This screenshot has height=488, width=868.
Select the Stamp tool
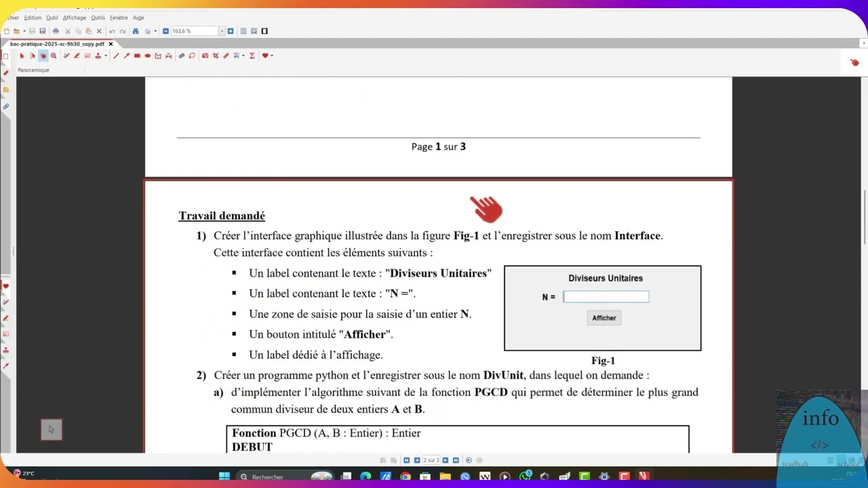98,56
